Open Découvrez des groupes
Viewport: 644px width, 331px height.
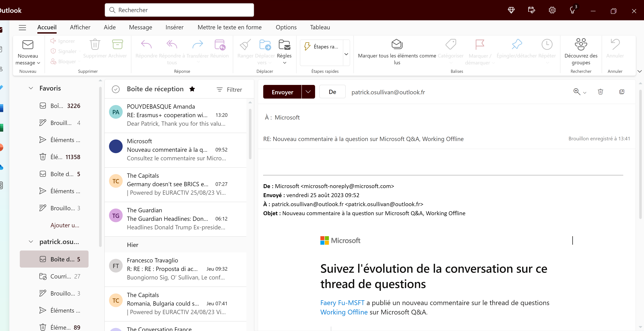[581, 45]
